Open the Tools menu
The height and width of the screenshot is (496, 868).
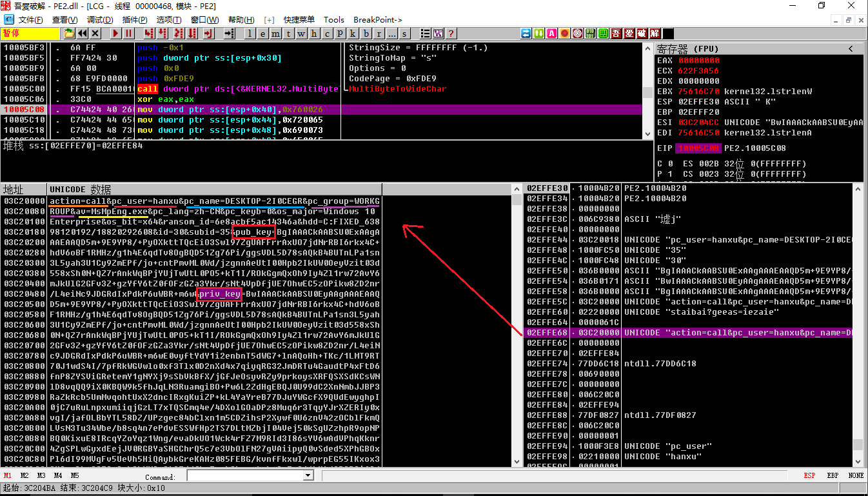tap(333, 19)
